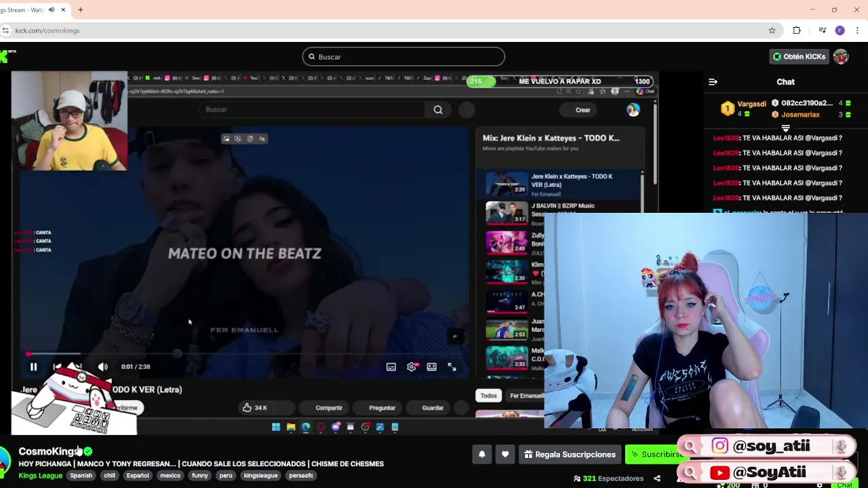
Task: Click the Obtén KICKs button
Action: 799,56
